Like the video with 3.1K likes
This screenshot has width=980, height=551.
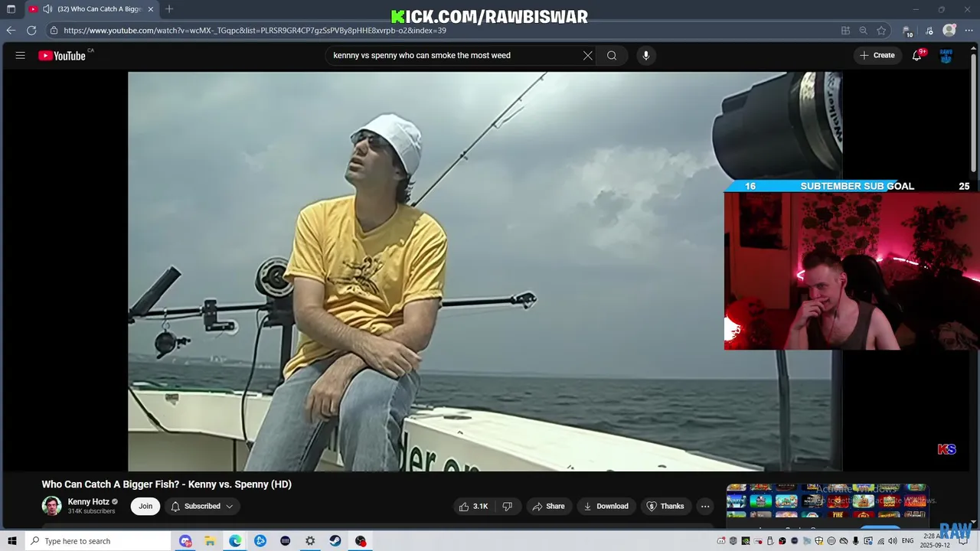(473, 506)
